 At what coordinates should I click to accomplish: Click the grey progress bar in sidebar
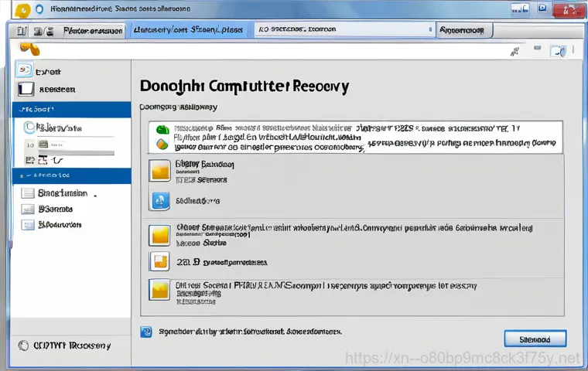pyautogui.click(x=76, y=153)
